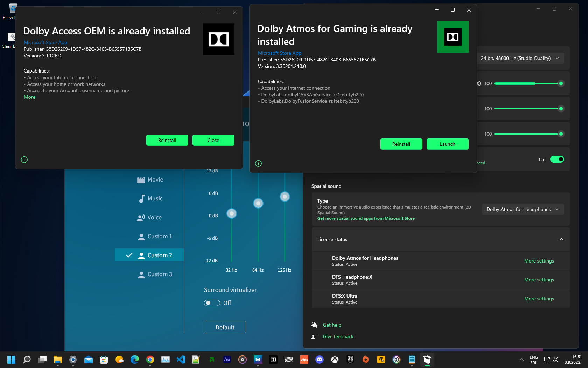Click the Dolby Access OEM logo image

click(x=219, y=39)
